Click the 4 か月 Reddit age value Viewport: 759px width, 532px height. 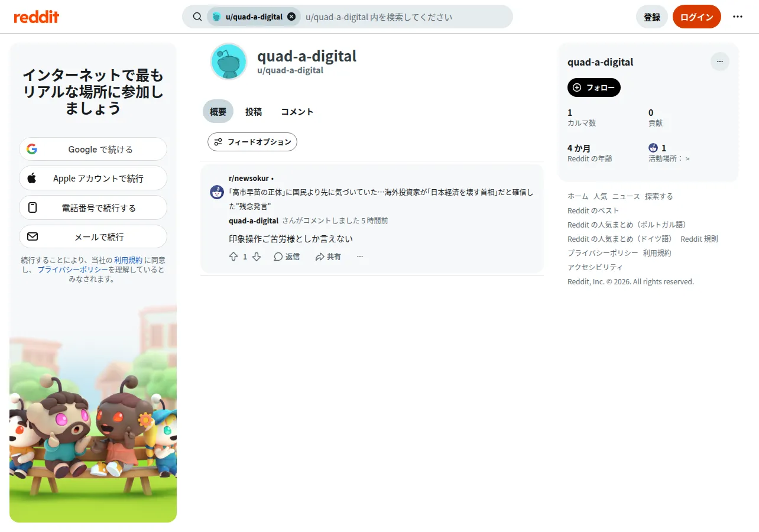(x=579, y=148)
